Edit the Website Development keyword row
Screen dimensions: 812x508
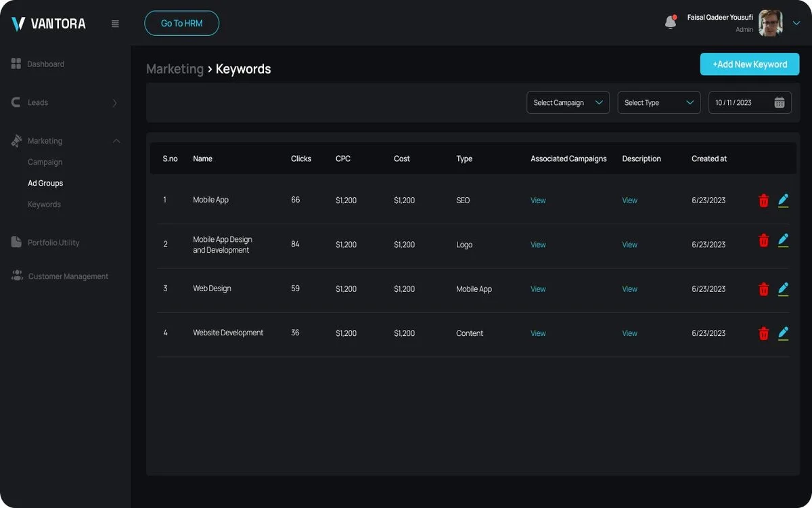point(784,333)
